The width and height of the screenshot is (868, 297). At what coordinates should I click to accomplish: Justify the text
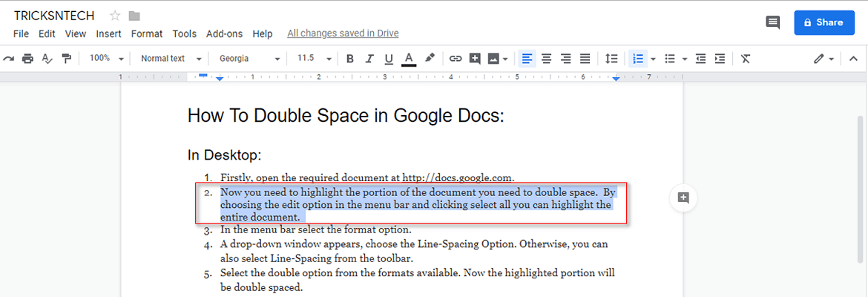point(585,58)
